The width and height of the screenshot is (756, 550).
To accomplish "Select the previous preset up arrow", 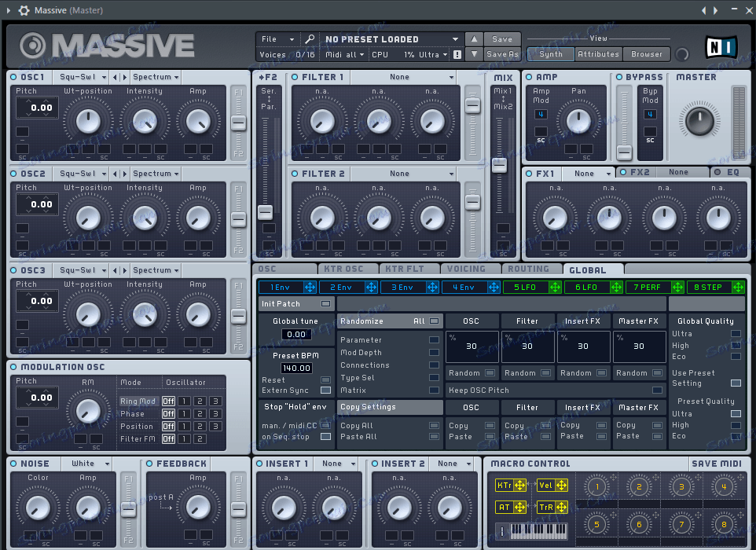I will click(x=474, y=39).
